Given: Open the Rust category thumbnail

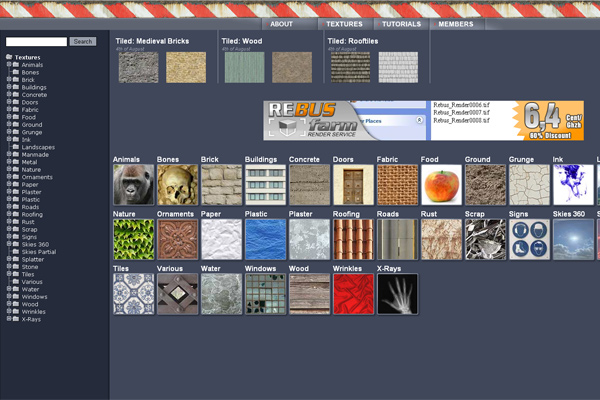Looking at the screenshot, I should (442, 240).
